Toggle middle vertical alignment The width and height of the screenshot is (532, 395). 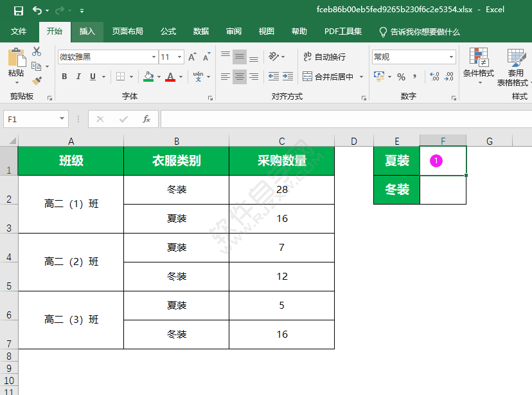click(238, 57)
